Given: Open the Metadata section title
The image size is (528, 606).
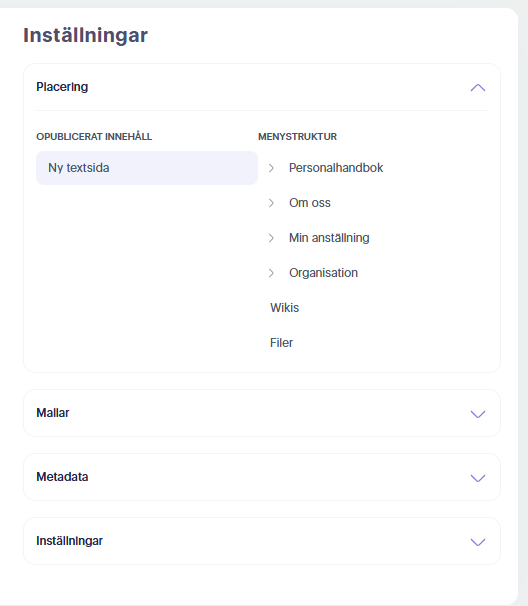Looking at the screenshot, I should tap(62, 477).
